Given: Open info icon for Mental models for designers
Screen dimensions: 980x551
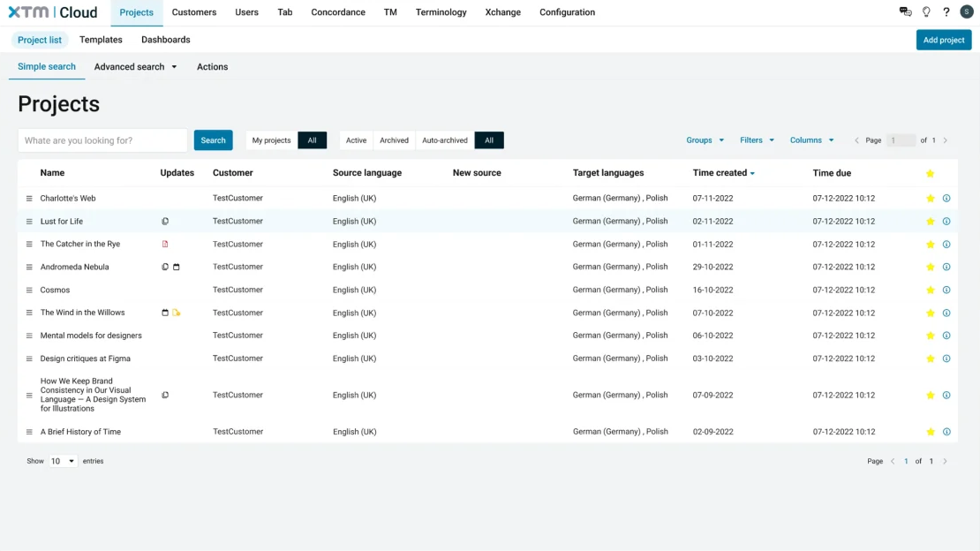Looking at the screenshot, I should click(946, 336).
